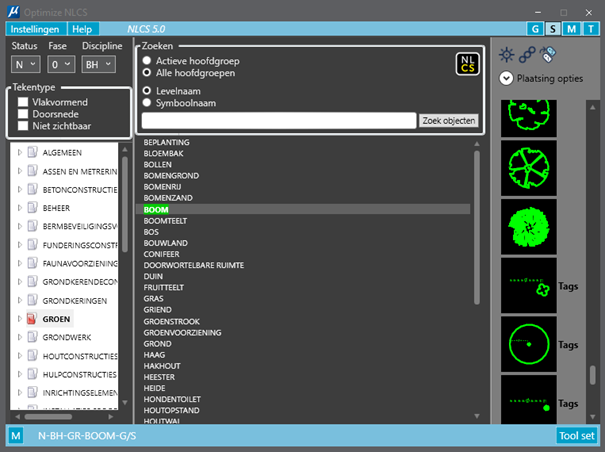Click the M icon in bottom status bar
605x452 pixels.
16,436
